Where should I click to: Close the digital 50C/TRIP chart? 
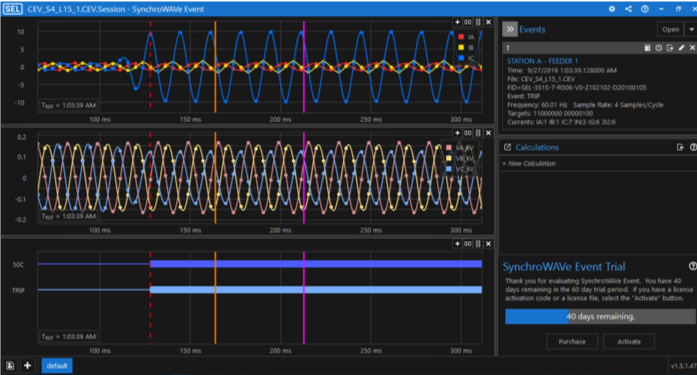point(488,243)
